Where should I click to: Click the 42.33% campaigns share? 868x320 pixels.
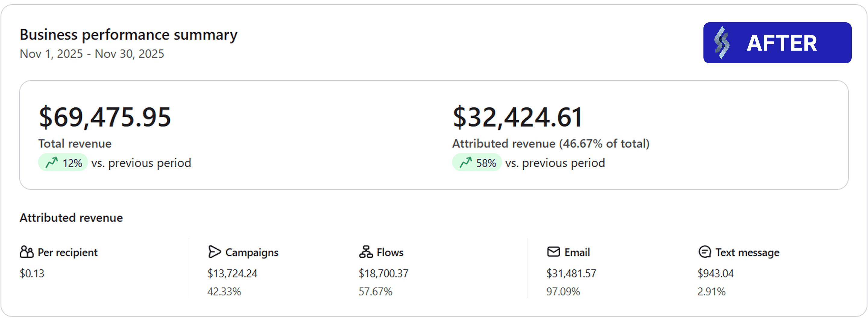click(x=224, y=292)
